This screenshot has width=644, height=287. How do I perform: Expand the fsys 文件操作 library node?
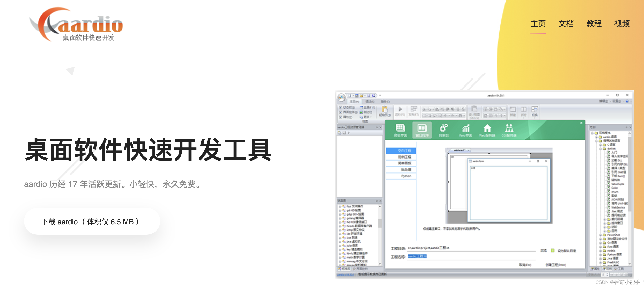(340, 206)
